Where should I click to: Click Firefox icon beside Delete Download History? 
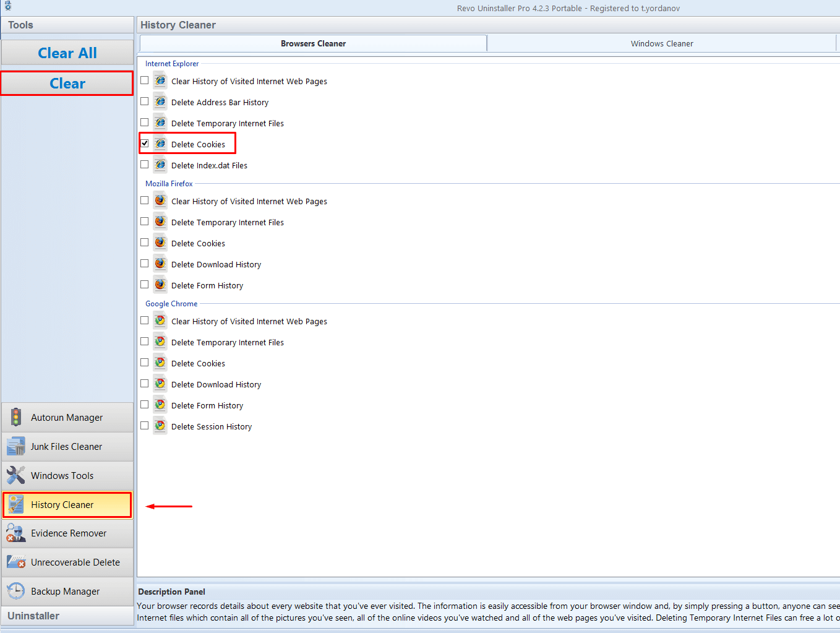[160, 264]
